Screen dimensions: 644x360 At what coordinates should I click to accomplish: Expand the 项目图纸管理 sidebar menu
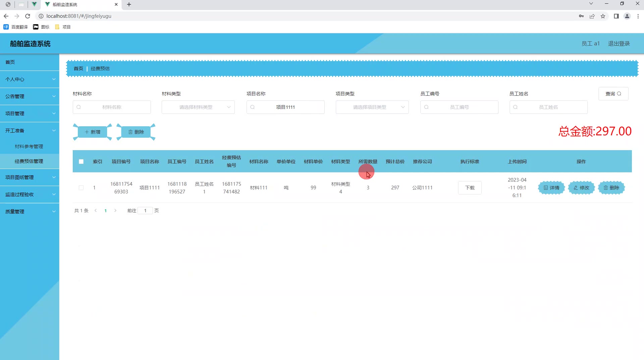pos(30,177)
